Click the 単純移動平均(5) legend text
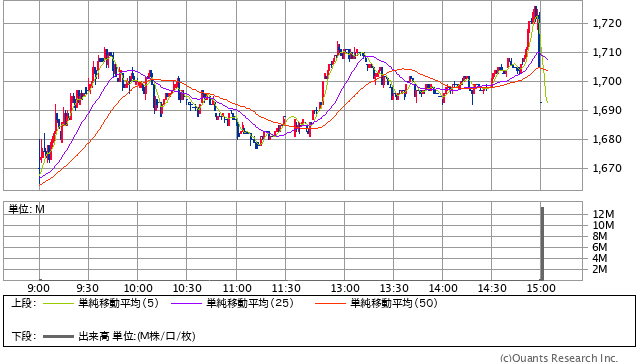 point(118,303)
